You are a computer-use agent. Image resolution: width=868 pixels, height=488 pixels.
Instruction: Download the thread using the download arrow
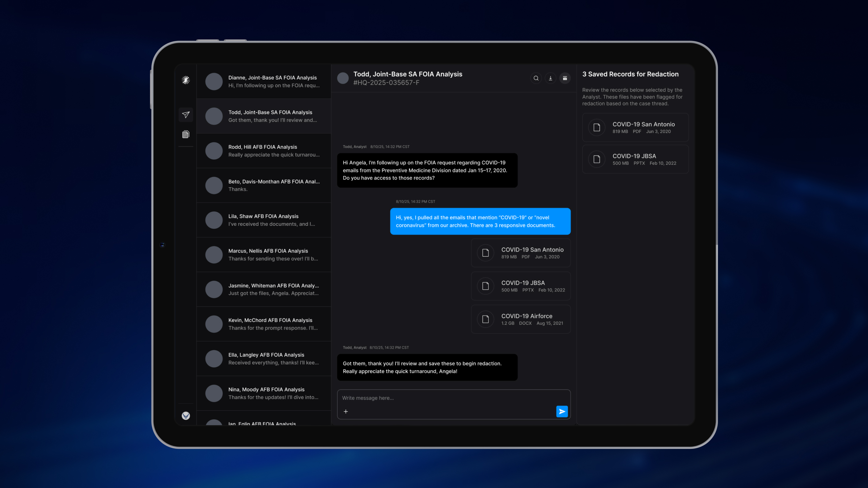coord(550,78)
